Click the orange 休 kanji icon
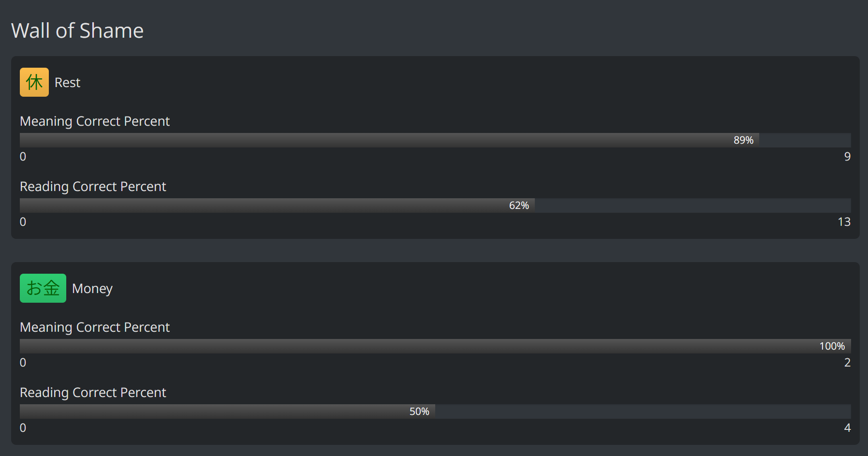The height and width of the screenshot is (456, 868). coord(34,82)
